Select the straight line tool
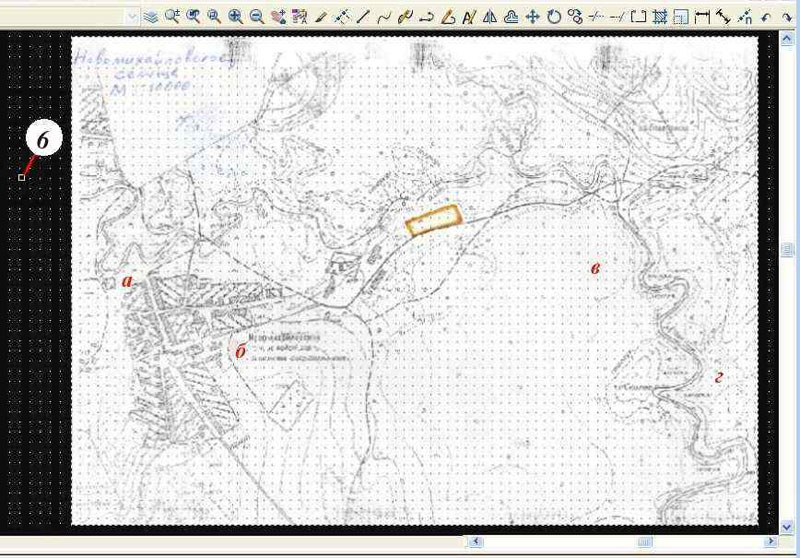 363,17
